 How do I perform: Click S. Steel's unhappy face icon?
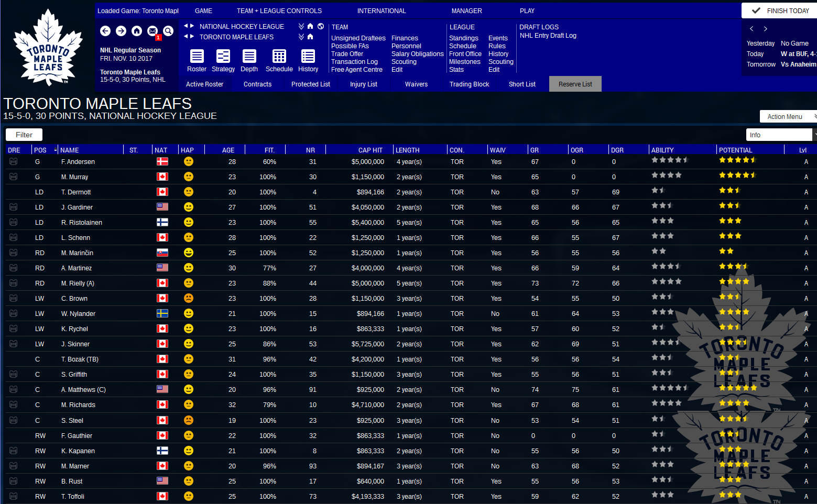coord(189,420)
